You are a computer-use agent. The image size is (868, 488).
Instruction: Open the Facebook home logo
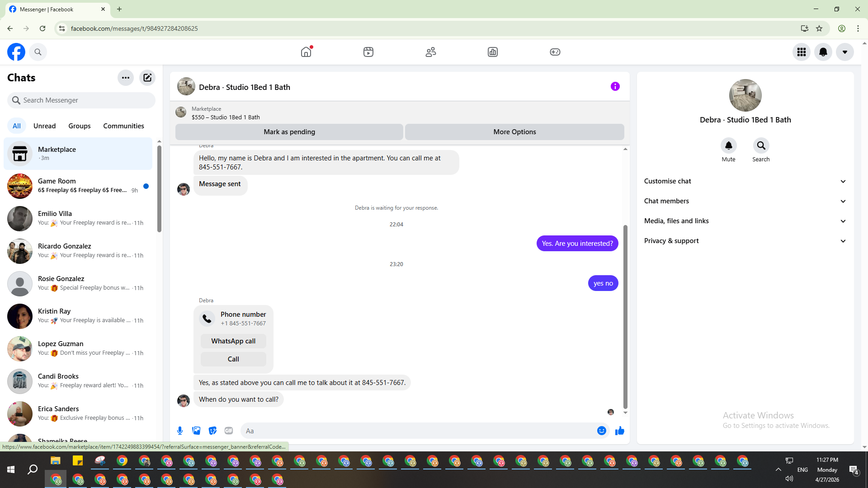pos(16,52)
